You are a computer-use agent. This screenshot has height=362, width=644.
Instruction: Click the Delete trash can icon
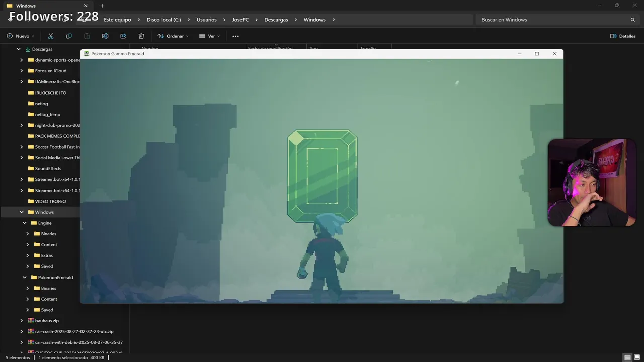141,36
